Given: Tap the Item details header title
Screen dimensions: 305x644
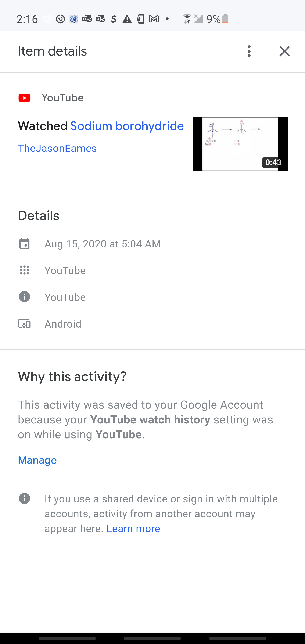Looking at the screenshot, I should click(52, 51).
